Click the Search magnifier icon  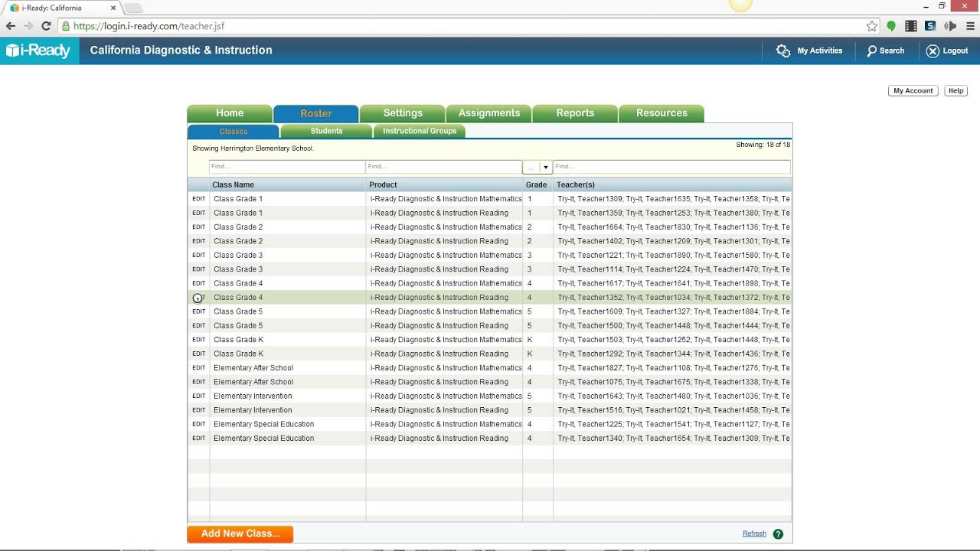coord(871,51)
